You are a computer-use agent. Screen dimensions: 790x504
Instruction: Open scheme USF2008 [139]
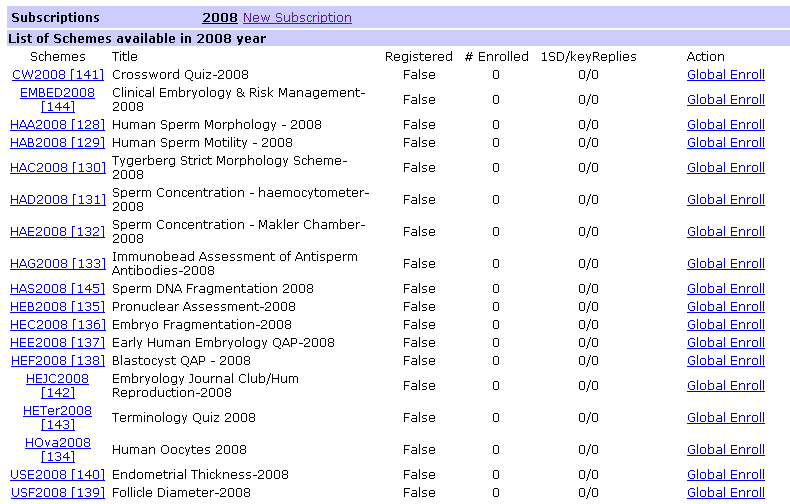(57, 492)
